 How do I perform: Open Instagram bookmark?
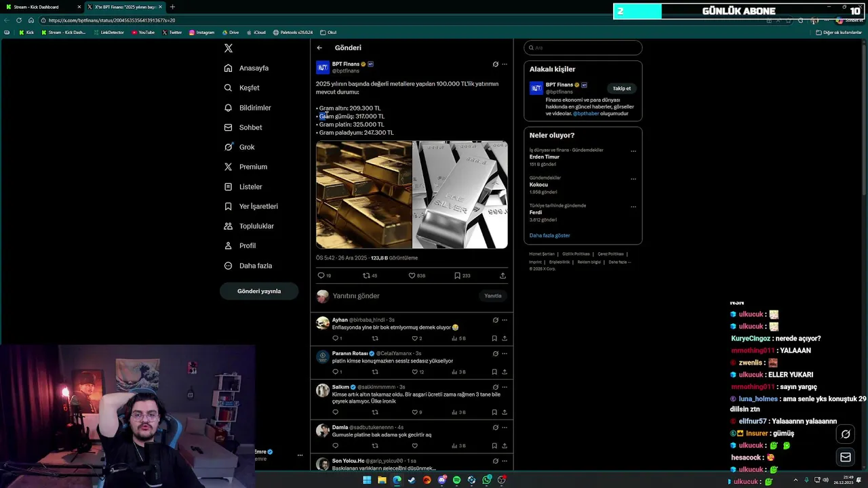coord(201,33)
